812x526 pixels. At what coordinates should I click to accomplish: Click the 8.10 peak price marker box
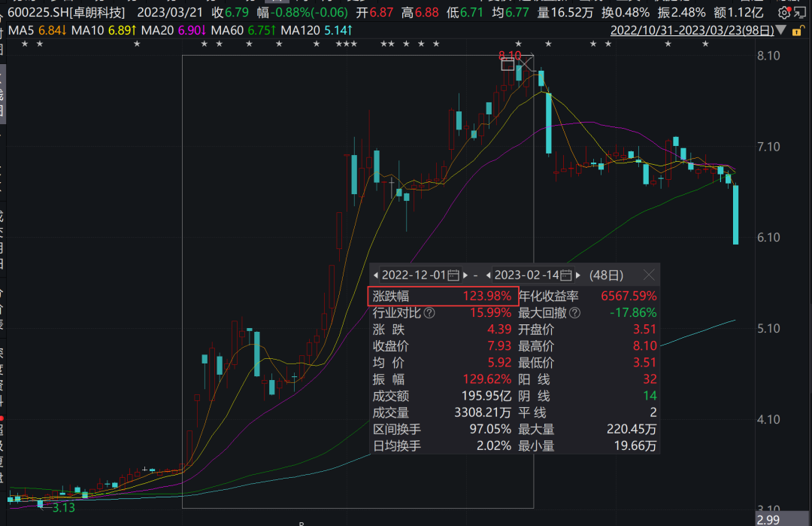point(508,64)
